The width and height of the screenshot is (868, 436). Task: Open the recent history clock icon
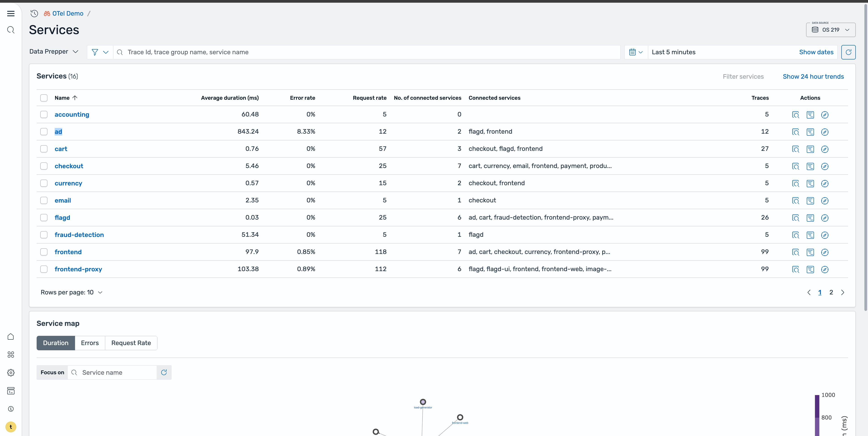[x=34, y=14]
